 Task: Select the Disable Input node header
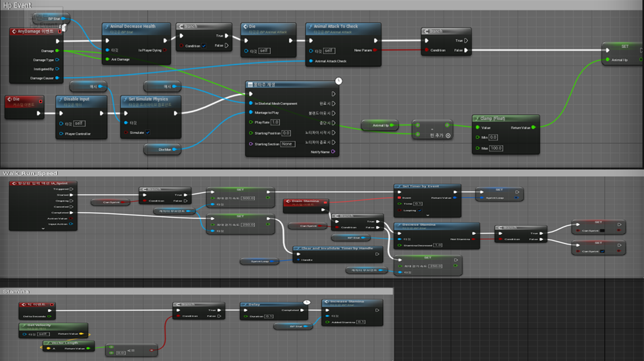coord(81,101)
